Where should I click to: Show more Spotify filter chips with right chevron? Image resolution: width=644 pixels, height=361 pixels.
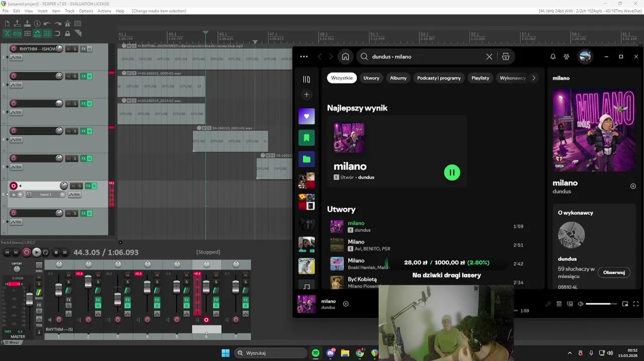(x=534, y=78)
